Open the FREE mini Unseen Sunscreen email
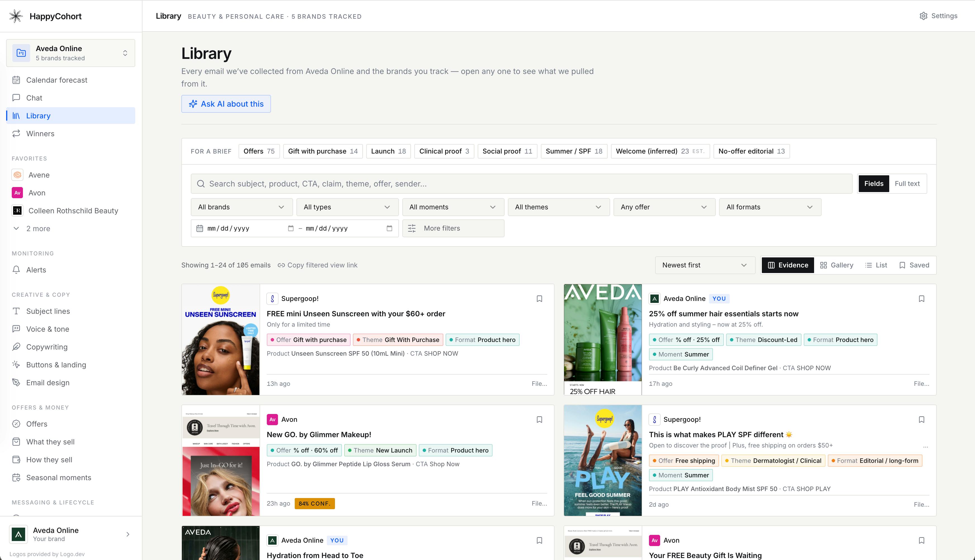Image resolution: width=975 pixels, height=560 pixels. coord(356,313)
